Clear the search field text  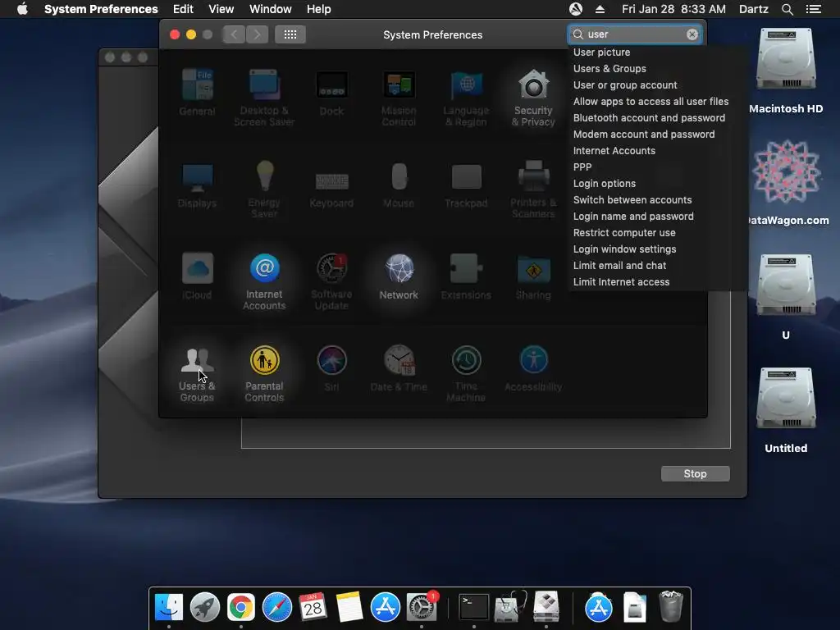[692, 34]
